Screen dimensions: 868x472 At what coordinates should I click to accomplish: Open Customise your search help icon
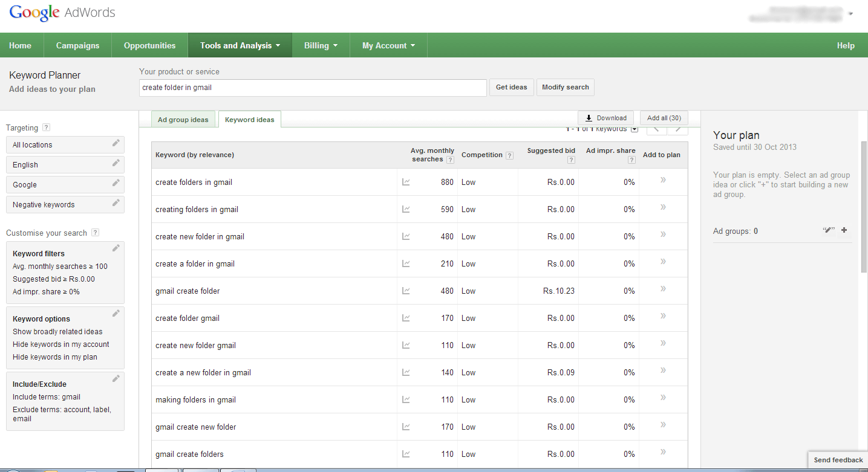pyautogui.click(x=95, y=233)
